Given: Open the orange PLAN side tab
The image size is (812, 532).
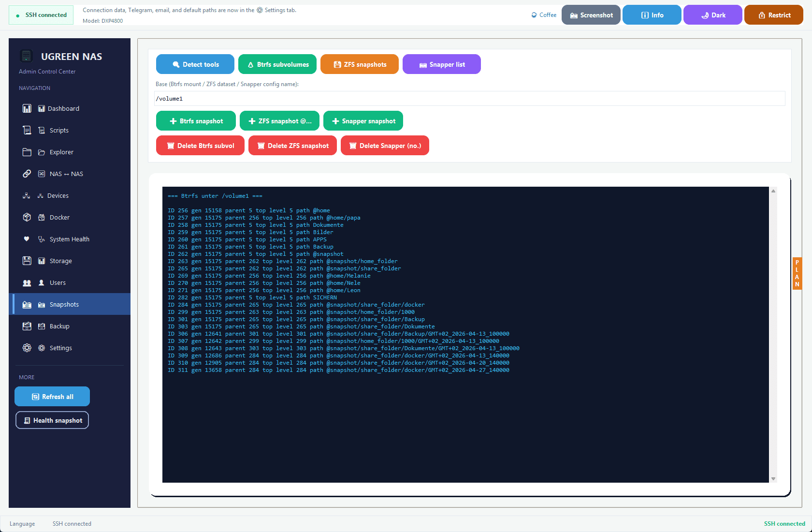Looking at the screenshot, I should pyautogui.click(x=797, y=273).
